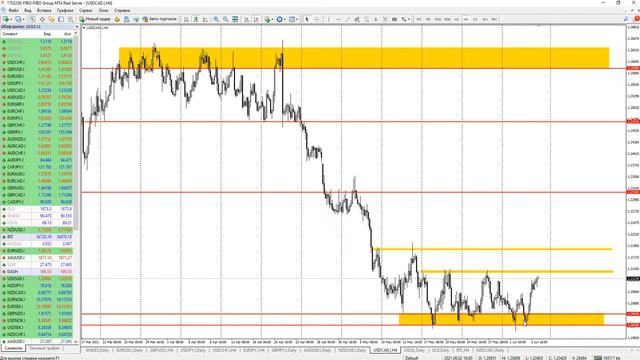Select USDCAD row in Market Watch

pyautogui.click(x=38, y=90)
